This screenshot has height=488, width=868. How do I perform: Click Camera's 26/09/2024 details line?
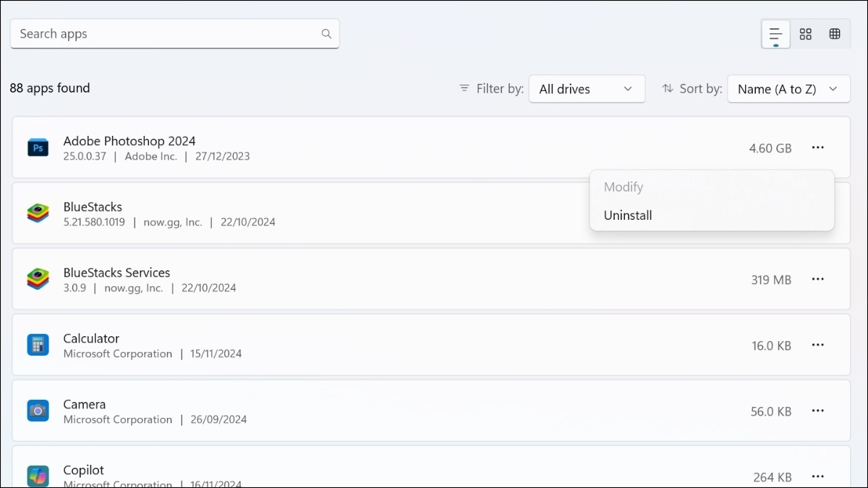(155, 419)
